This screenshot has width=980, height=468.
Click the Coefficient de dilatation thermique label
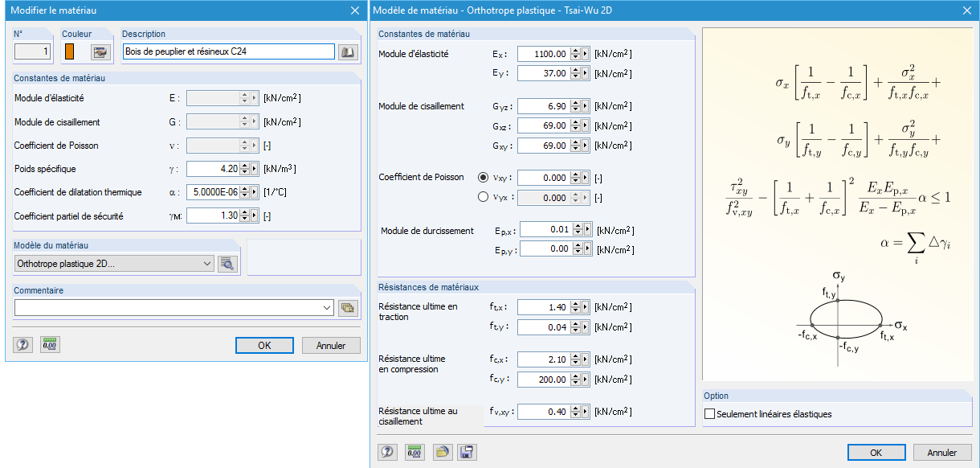tap(78, 192)
